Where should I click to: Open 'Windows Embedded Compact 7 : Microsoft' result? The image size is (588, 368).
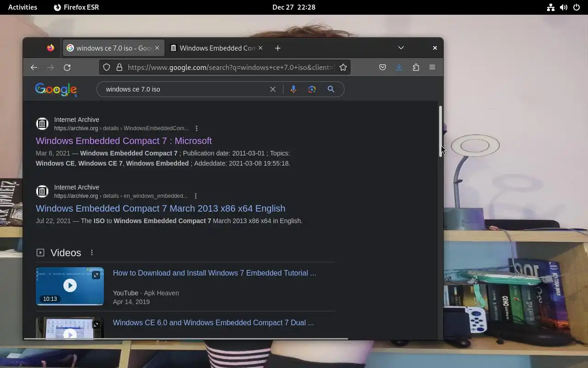(124, 141)
